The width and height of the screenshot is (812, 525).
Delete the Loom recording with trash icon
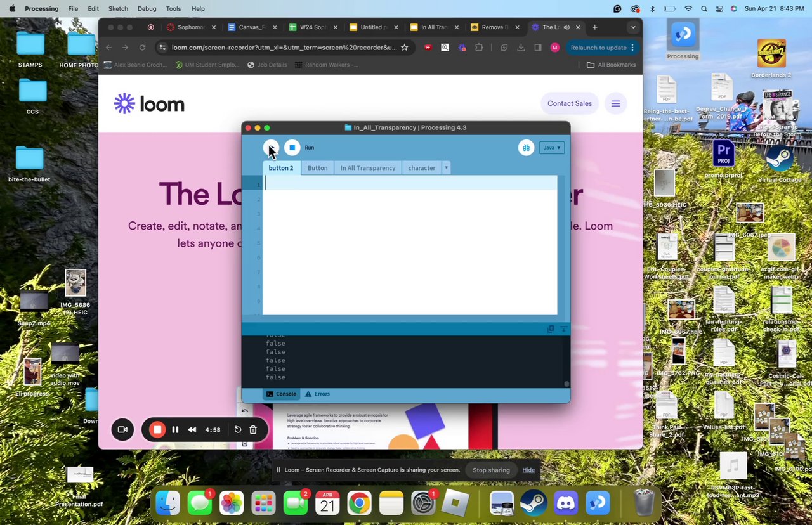[x=253, y=429]
